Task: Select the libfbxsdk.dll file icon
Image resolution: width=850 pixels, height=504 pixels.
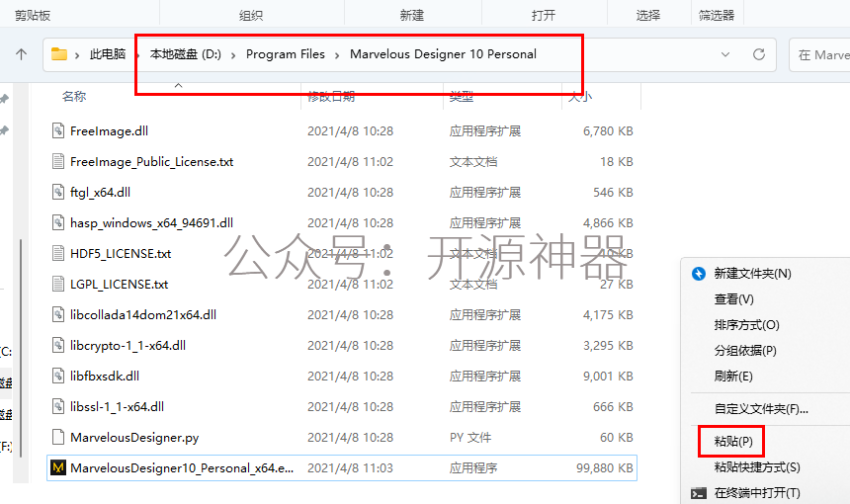Action: [58, 376]
